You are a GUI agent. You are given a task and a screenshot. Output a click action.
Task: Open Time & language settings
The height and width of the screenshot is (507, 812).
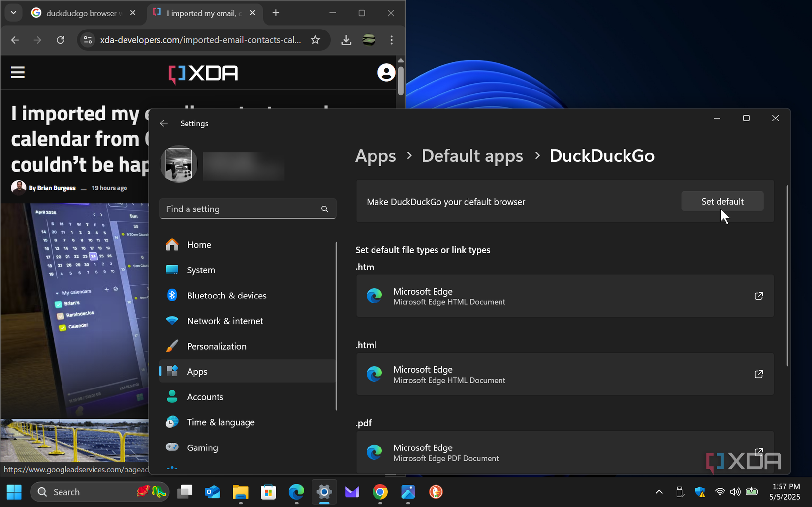[x=248, y=422]
